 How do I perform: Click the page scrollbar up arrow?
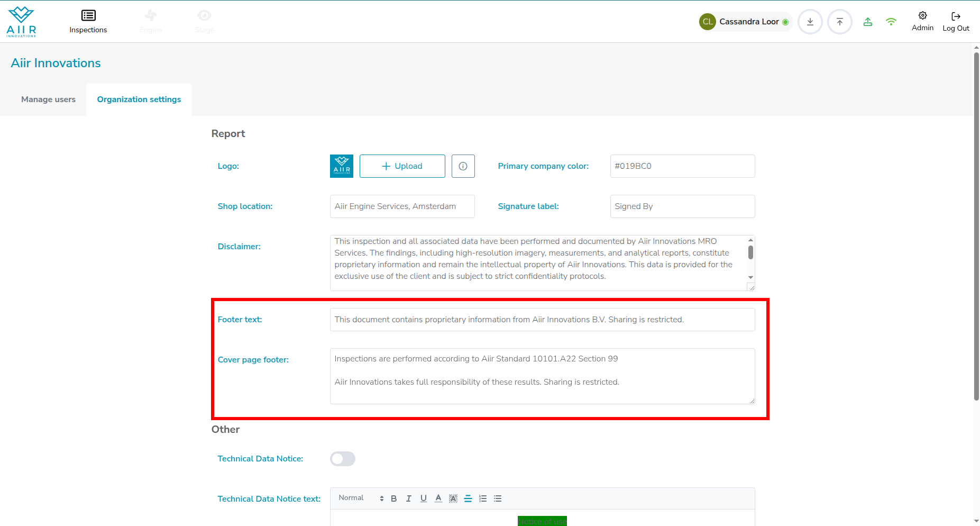pos(976,47)
